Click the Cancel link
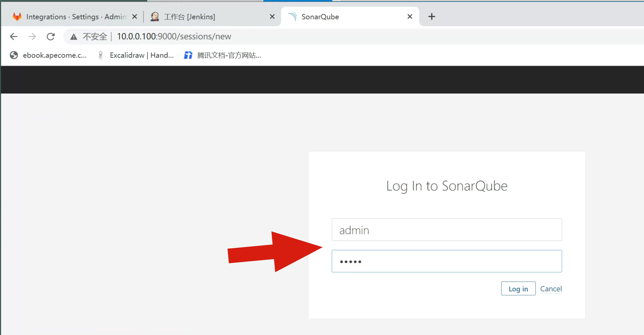This screenshot has height=335, width=644. 551,288
